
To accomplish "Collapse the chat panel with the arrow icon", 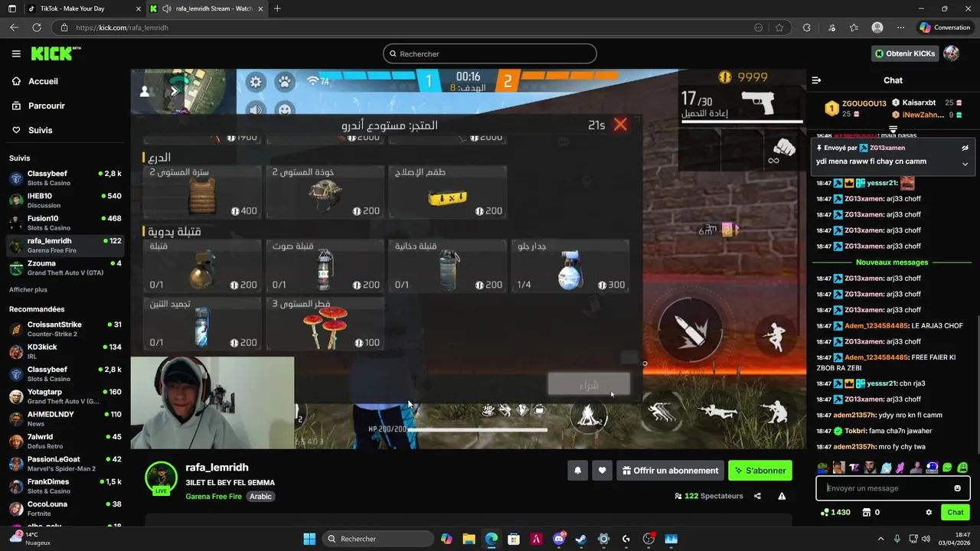I will point(816,80).
